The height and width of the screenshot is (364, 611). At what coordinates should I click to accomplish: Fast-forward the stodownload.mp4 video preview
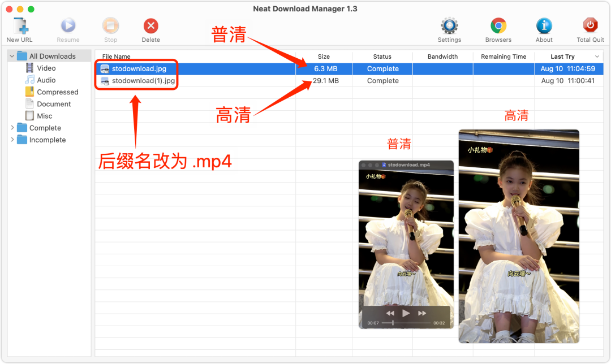click(x=422, y=313)
